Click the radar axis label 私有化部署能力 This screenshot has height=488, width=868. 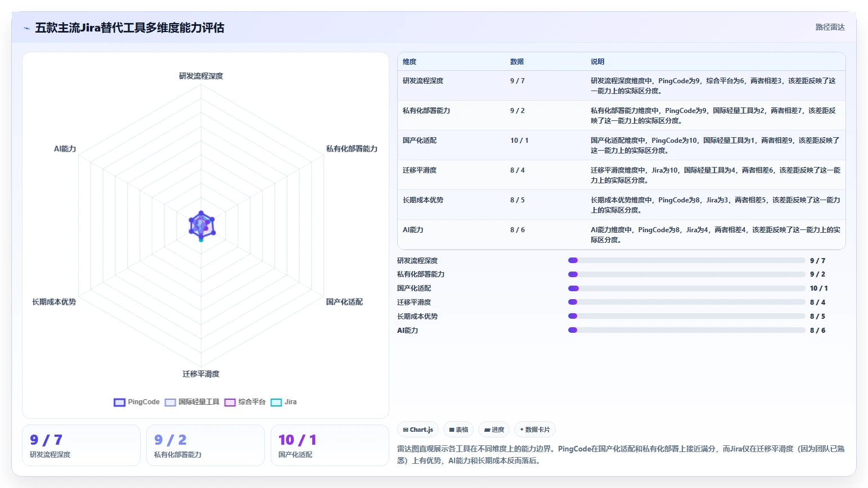352,149
